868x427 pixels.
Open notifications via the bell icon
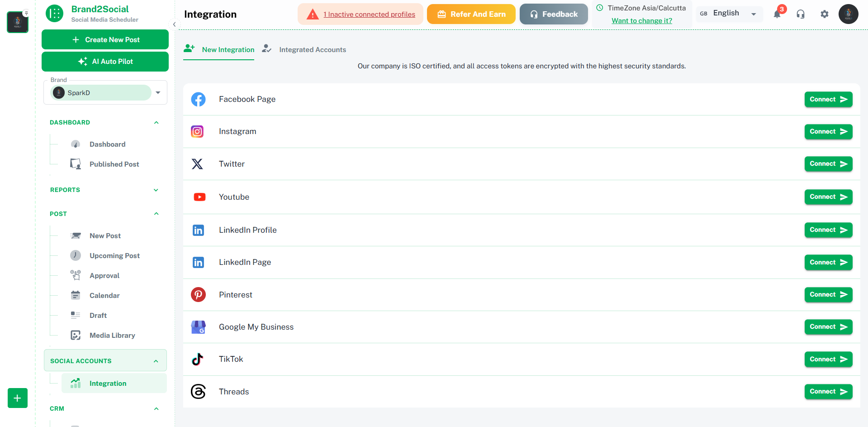777,14
